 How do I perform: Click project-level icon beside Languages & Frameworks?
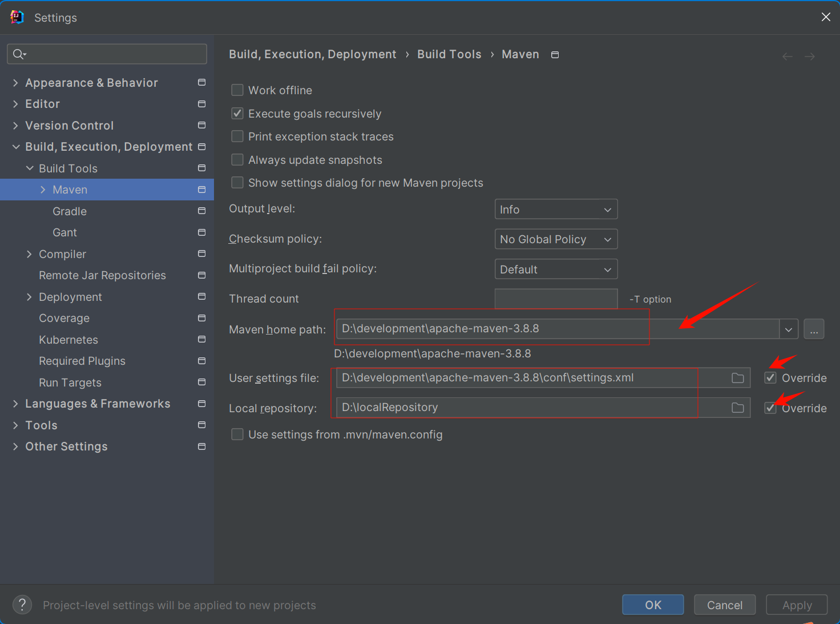tap(201, 404)
